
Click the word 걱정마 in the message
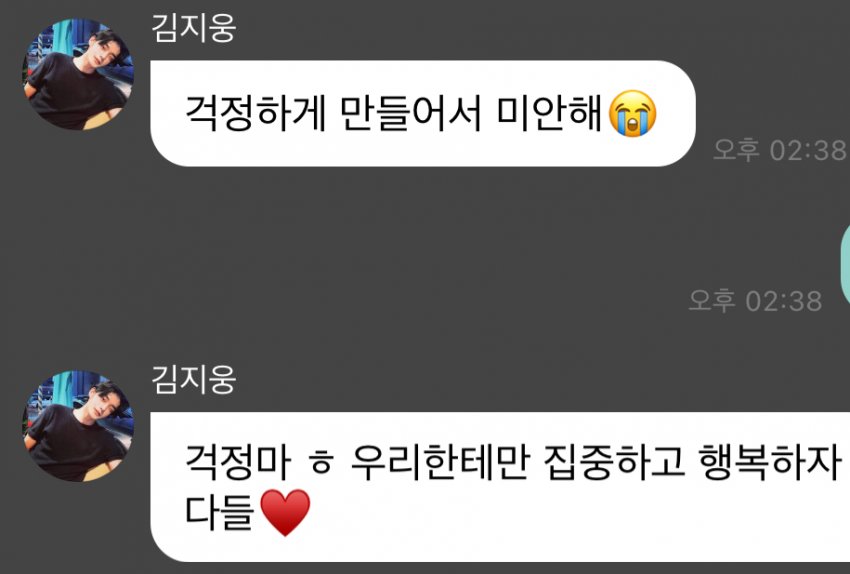click(237, 463)
